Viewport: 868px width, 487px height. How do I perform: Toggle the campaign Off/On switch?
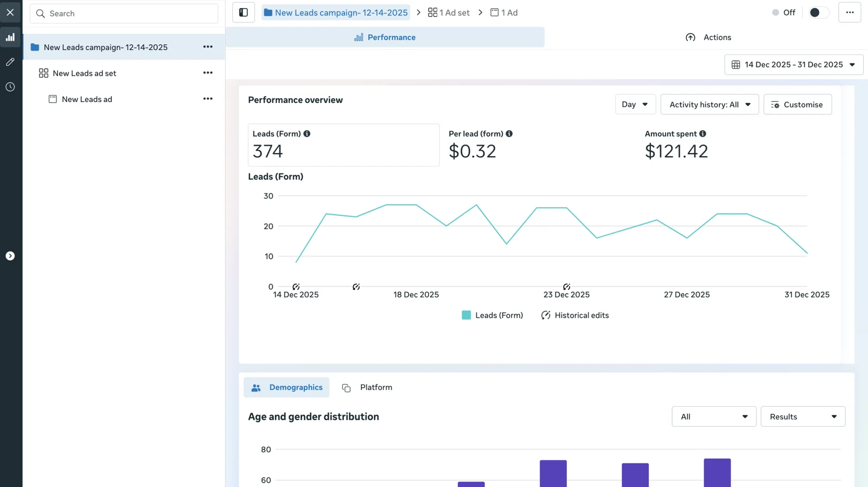[x=818, y=12]
